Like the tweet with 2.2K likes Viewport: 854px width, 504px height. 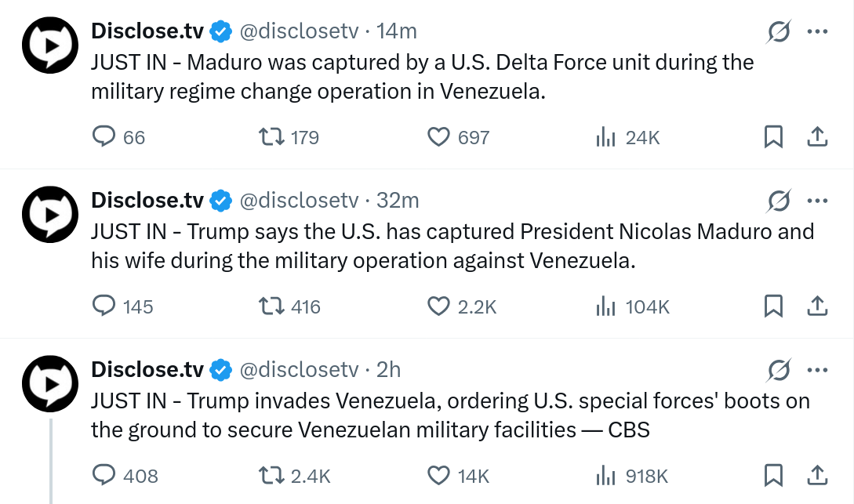point(438,306)
